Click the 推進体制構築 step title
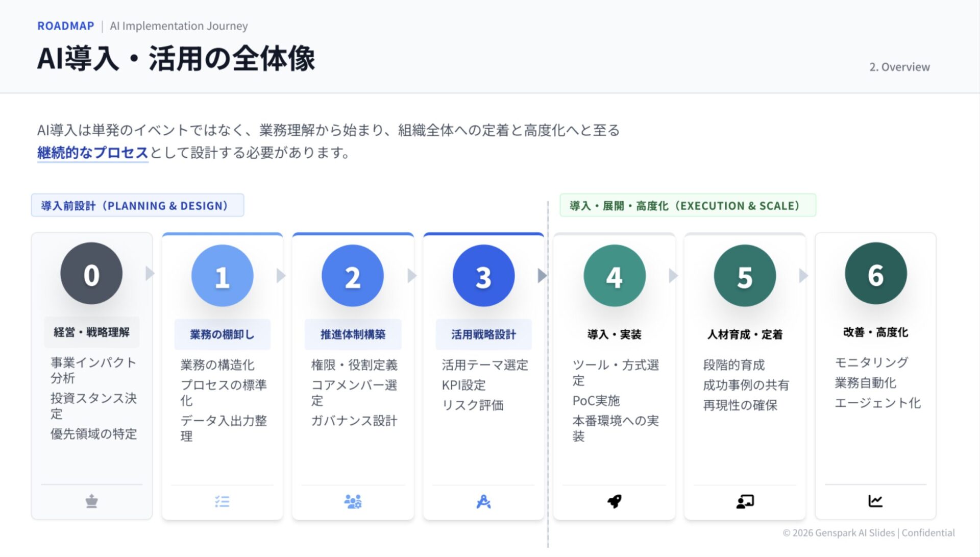 (x=353, y=334)
